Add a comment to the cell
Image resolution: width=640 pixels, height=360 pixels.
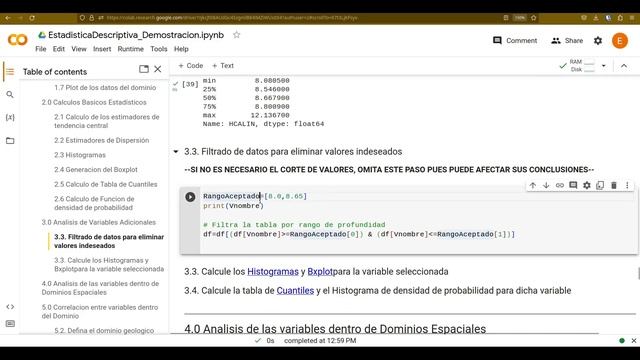(573, 185)
